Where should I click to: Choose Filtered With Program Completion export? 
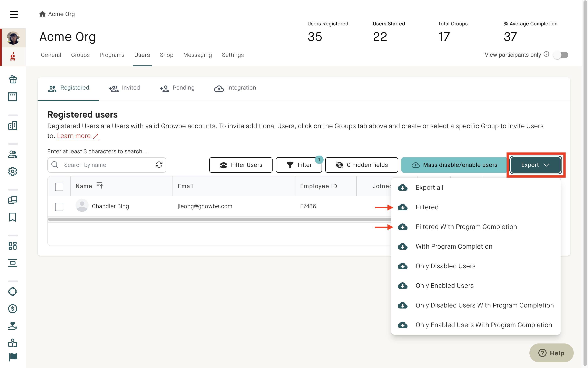[x=476, y=227]
